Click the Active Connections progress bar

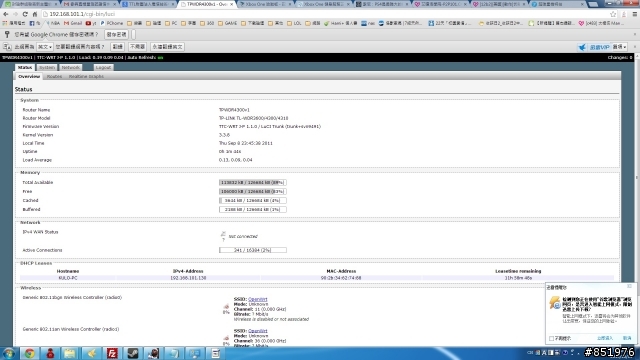(253, 250)
